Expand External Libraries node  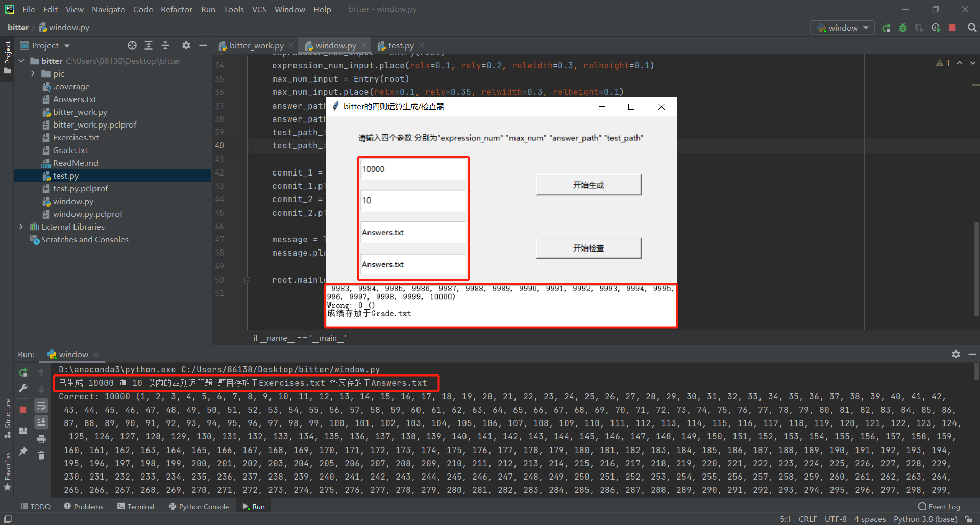point(21,227)
